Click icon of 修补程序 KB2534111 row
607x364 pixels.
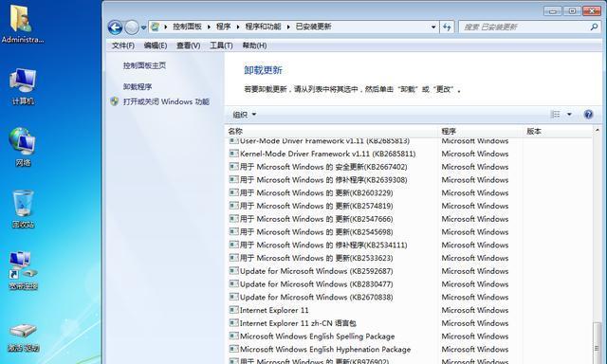click(233, 245)
